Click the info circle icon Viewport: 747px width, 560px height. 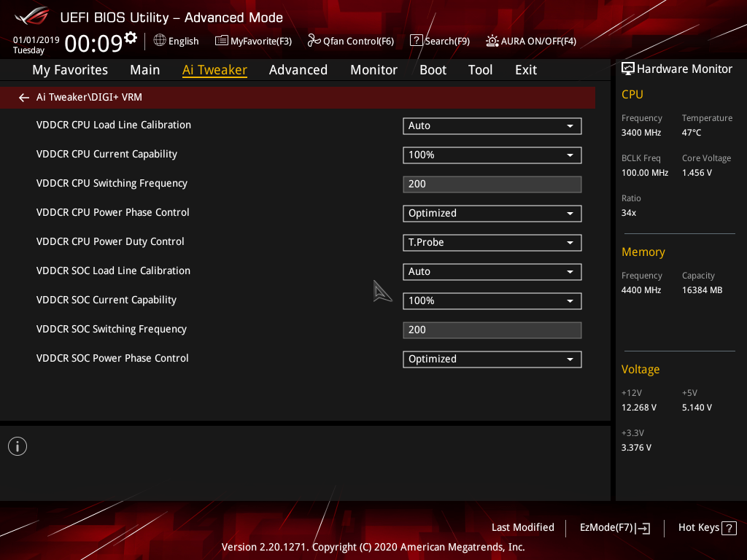[x=18, y=446]
